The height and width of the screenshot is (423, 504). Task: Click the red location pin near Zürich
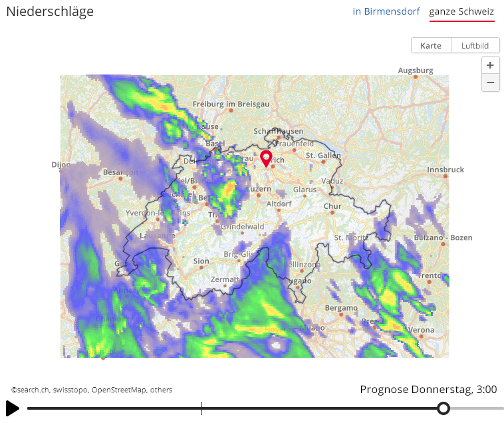tap(266, 158)
